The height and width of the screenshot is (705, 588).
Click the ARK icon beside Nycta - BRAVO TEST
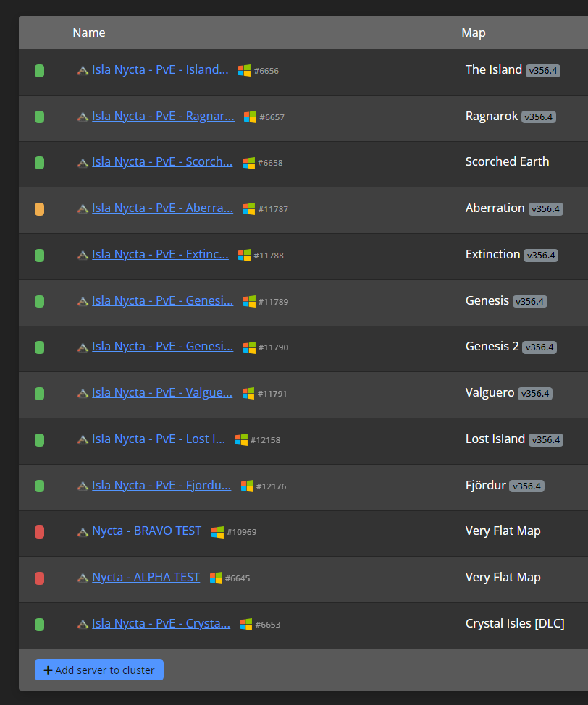pyautogui.click(x=82, y=531)
